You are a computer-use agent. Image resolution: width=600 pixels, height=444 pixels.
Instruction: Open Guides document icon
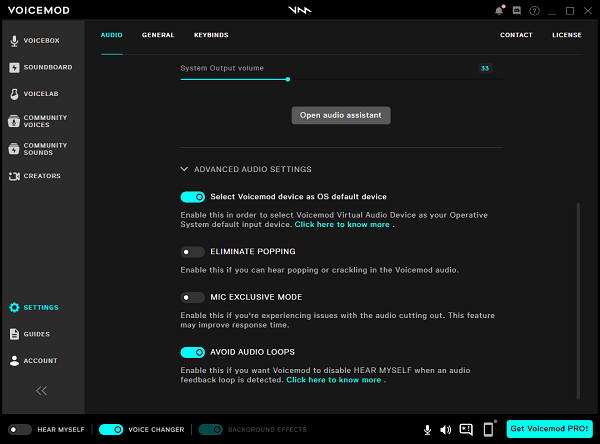tap(14, 334)
